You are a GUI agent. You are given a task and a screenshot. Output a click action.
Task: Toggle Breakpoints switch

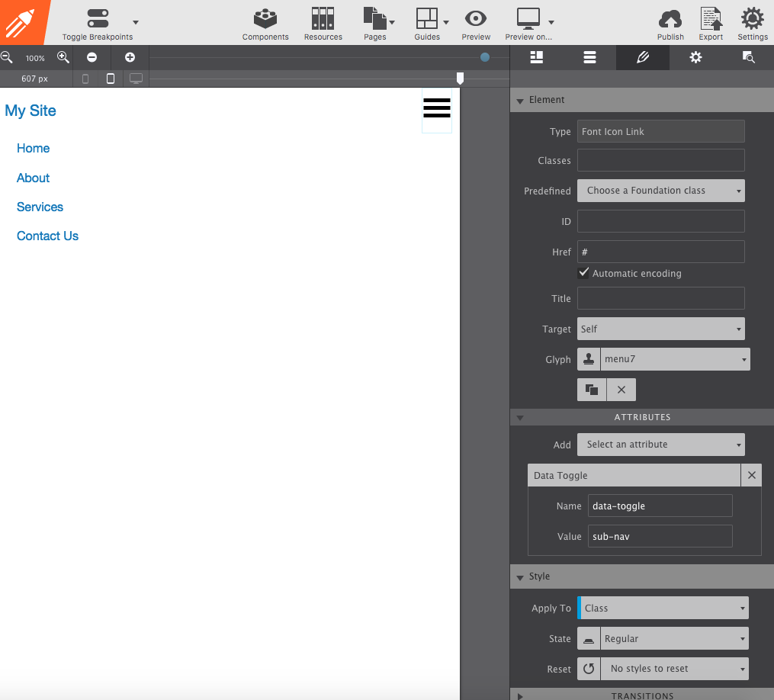click(98, 18)
